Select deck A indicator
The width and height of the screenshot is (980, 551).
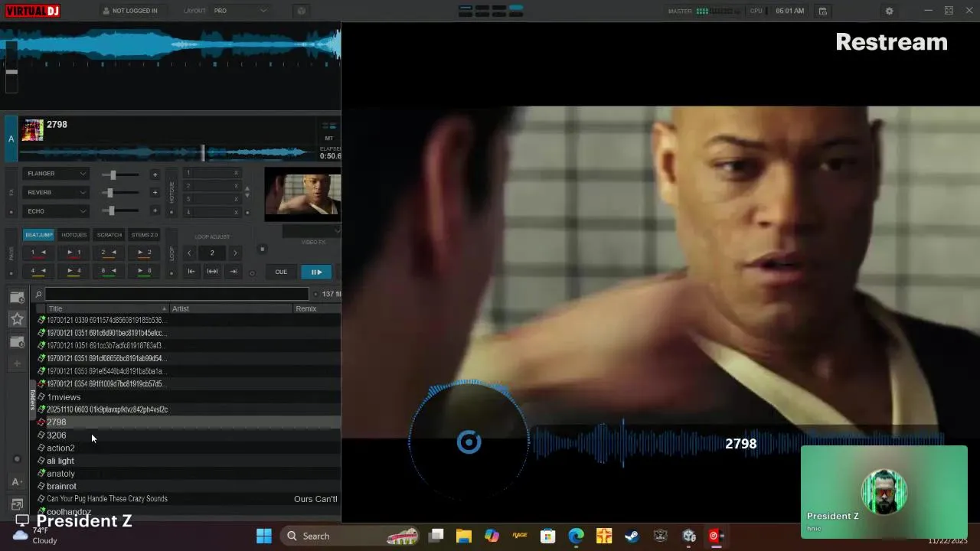11,139
